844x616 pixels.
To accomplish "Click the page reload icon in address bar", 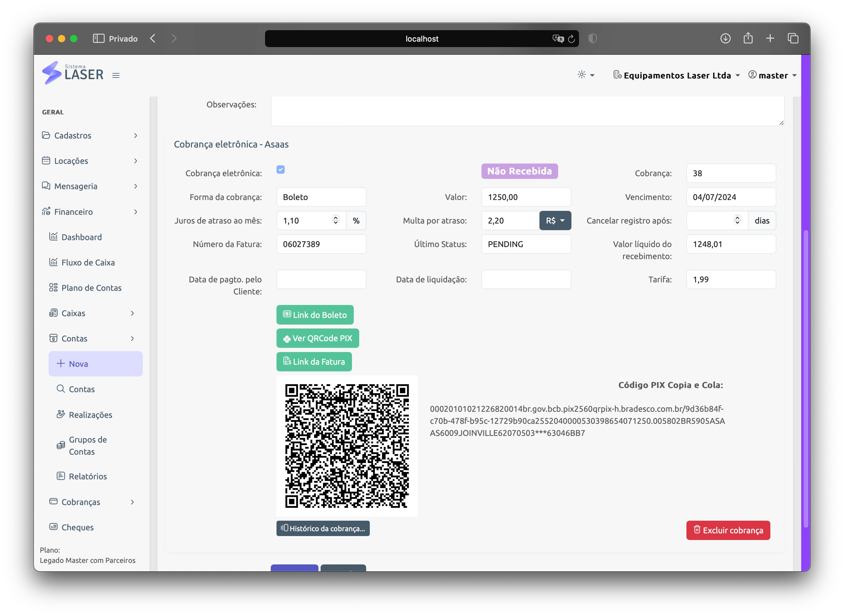I will pos(571,39).
